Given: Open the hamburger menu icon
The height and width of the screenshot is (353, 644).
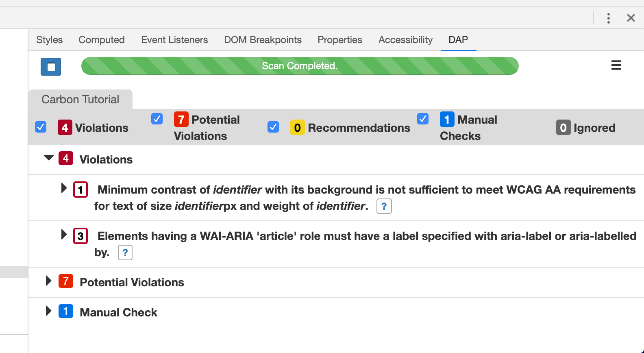Looking at the screenshot, I should tap(616, 65).
